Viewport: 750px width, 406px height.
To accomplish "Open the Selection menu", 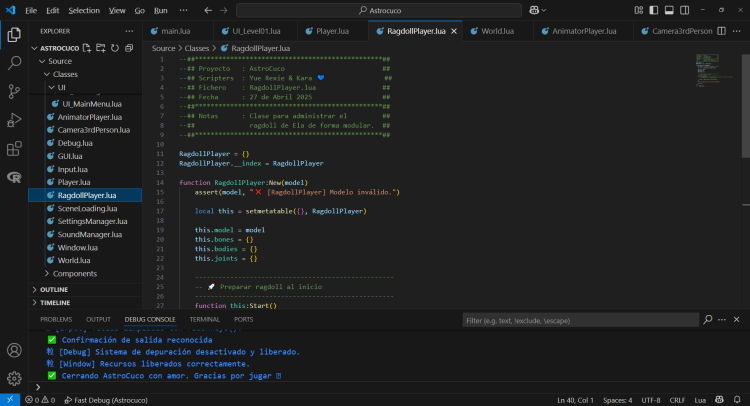I will (x=84, y=9).
